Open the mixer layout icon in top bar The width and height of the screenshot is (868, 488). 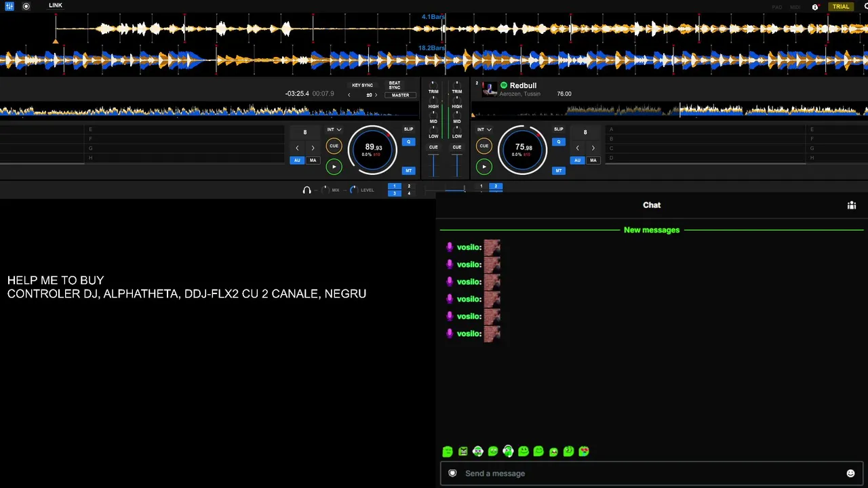click(9, 6)
